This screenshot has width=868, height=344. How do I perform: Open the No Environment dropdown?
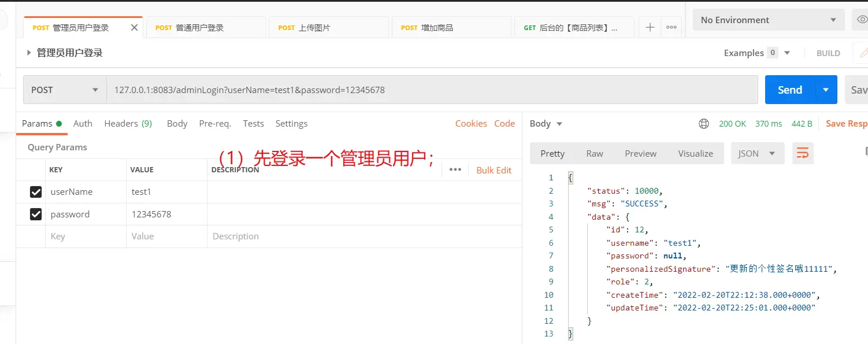769,20
